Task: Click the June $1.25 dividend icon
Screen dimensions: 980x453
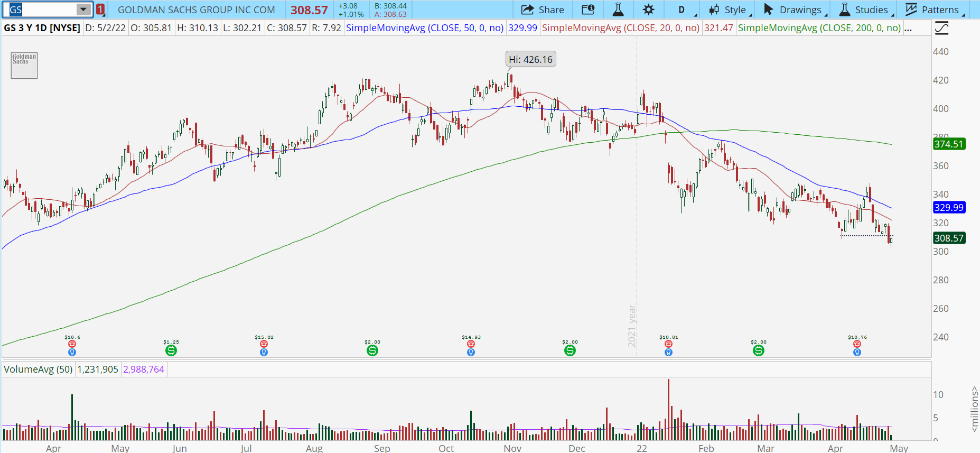Action: [171, 350]
